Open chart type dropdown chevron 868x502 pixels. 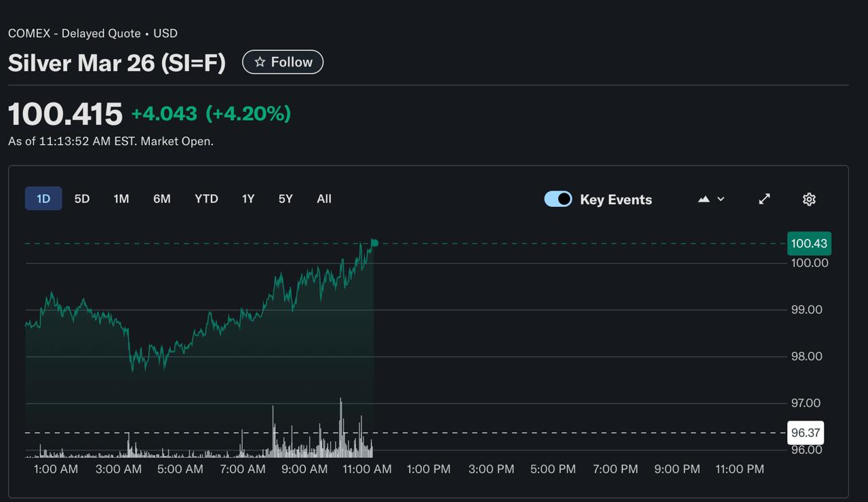[x=721, y=199]
